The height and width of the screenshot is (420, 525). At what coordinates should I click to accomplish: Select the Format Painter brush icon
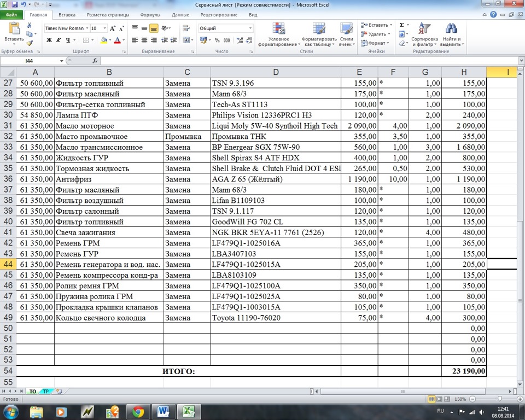[x=29, y=43]
